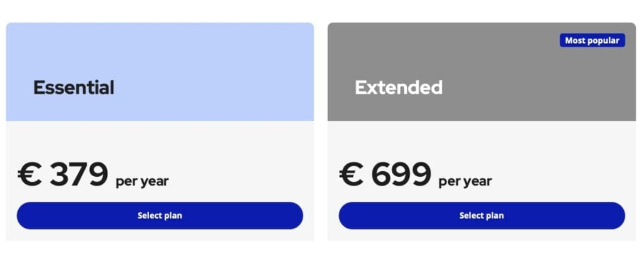Image resolution: width=644 pixels, height=258 pixels.
Task: Click the strip below Extended's Select plan button
Action: pyautogui.click(x=482, y=235)
